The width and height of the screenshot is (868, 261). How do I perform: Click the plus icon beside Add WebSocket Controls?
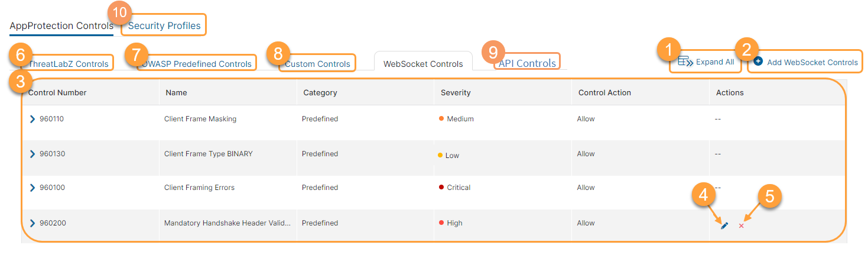click(759, 62)
